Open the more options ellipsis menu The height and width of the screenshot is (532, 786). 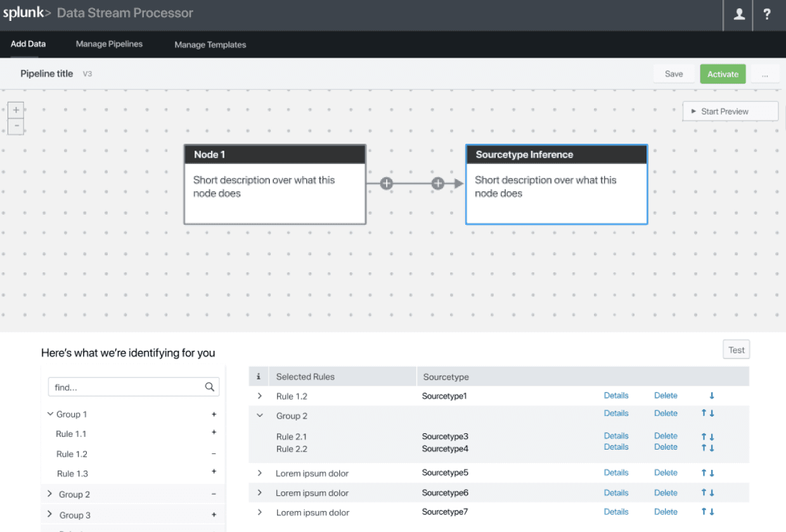(x=765, y=74)
